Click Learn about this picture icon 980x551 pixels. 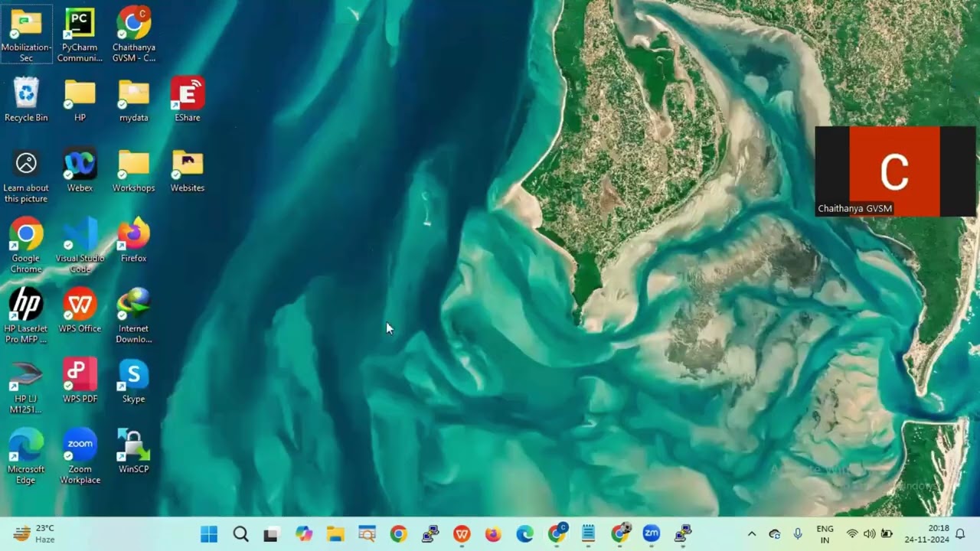tap(26, 176)
